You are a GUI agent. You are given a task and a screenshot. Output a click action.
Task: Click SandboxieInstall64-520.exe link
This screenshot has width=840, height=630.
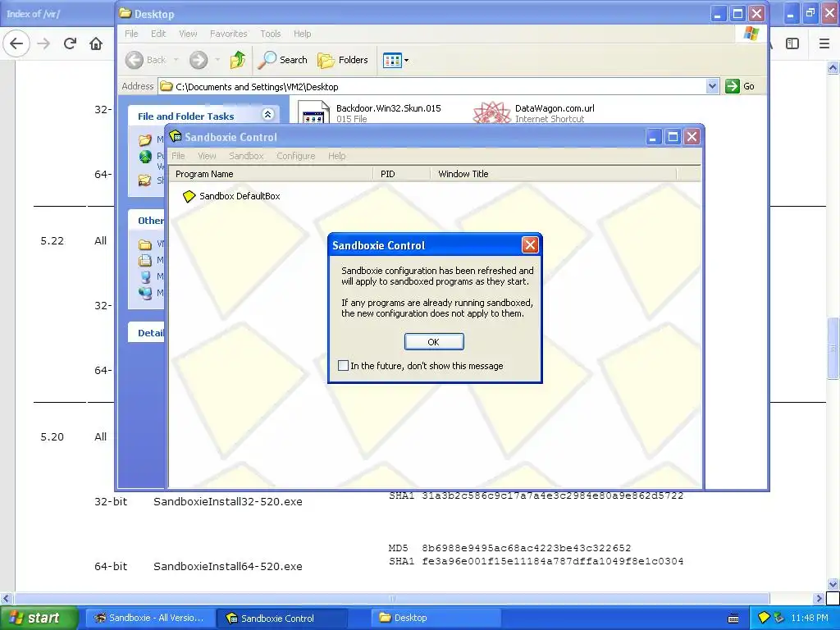228,566
